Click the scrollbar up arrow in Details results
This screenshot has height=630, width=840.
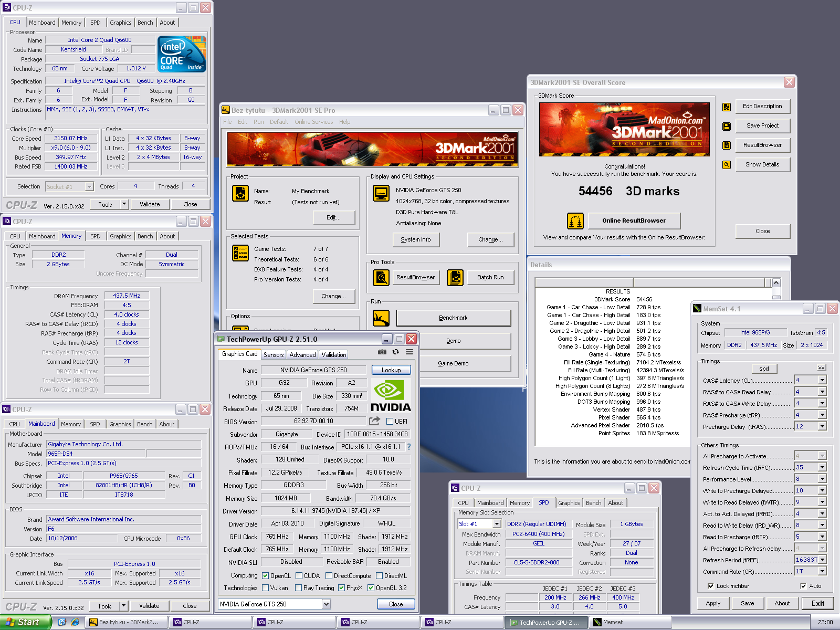[x=776, y=283]
